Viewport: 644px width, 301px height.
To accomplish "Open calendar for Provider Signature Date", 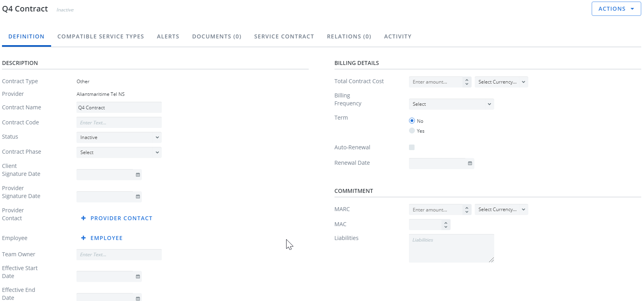I will coord(138,197).
